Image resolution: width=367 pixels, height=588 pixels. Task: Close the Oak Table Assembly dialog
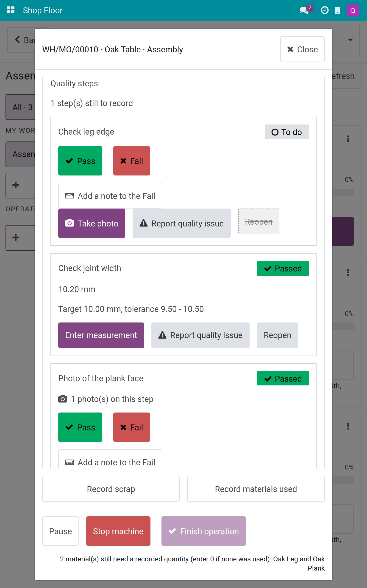point(302,49)
